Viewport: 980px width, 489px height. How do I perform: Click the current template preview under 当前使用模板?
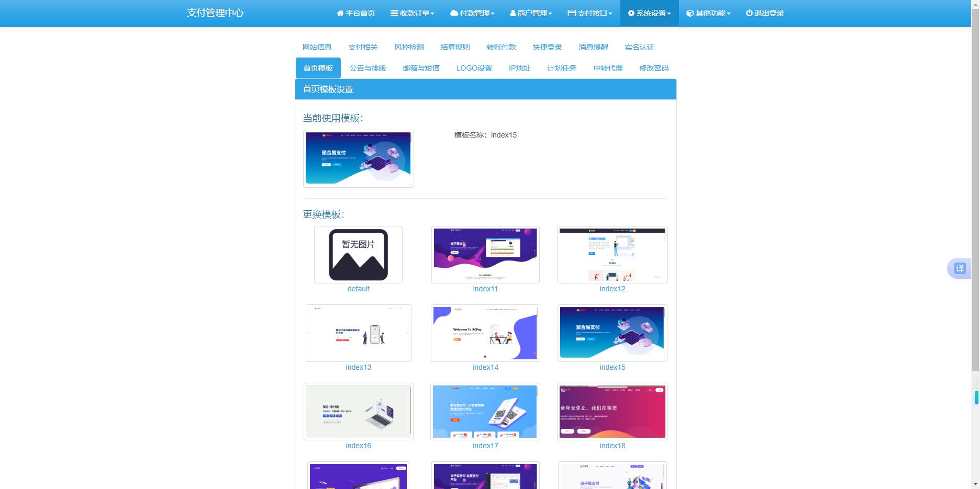(359, 158)
